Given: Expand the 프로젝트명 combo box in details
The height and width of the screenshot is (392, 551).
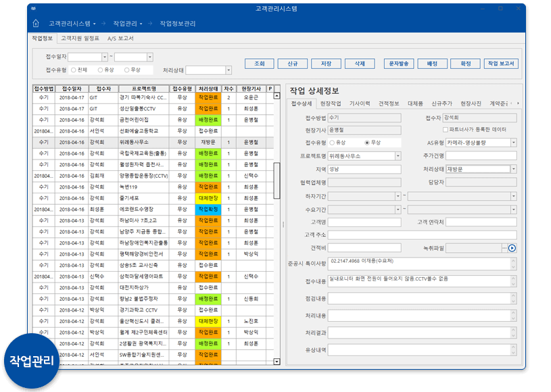Looking at the screenshot, I should click(398, 156).
